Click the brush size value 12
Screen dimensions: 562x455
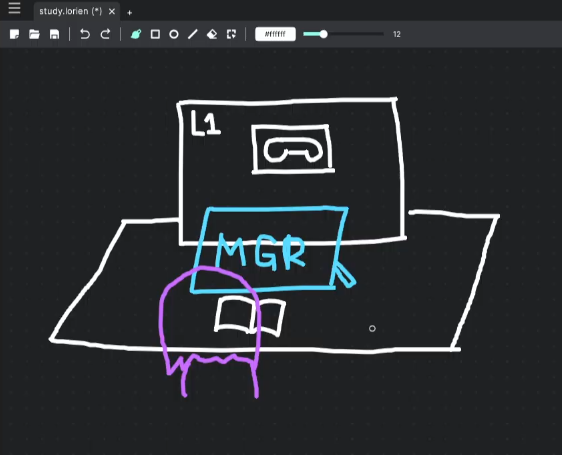click(396, 34)
